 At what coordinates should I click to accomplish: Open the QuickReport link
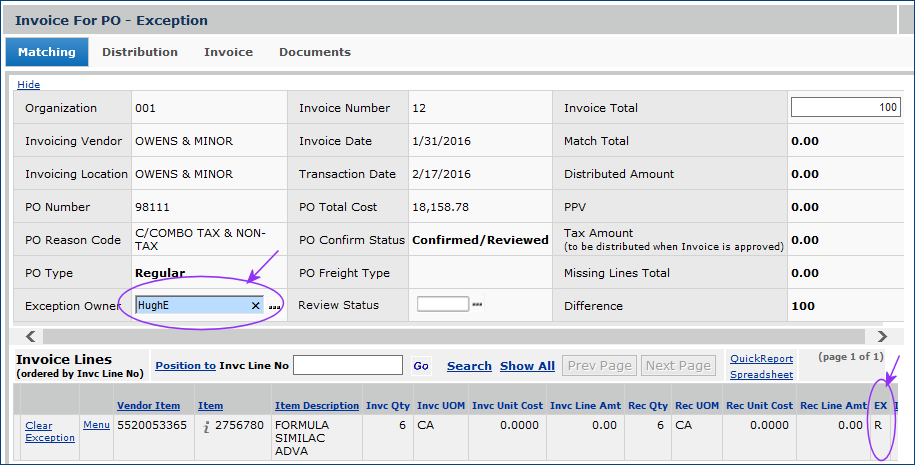point(761,359)
